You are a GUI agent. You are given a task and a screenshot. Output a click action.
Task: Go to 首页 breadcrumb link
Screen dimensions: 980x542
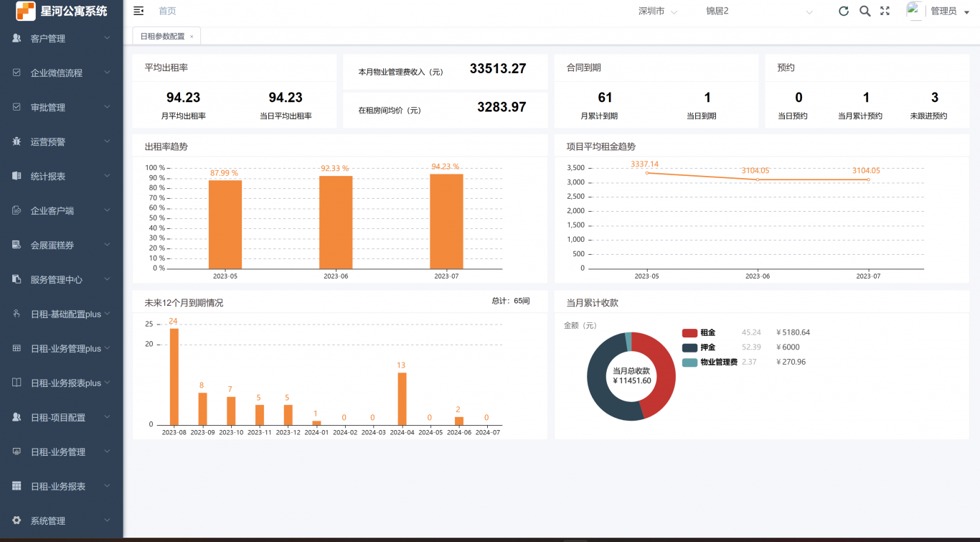[x=167, y=11]
